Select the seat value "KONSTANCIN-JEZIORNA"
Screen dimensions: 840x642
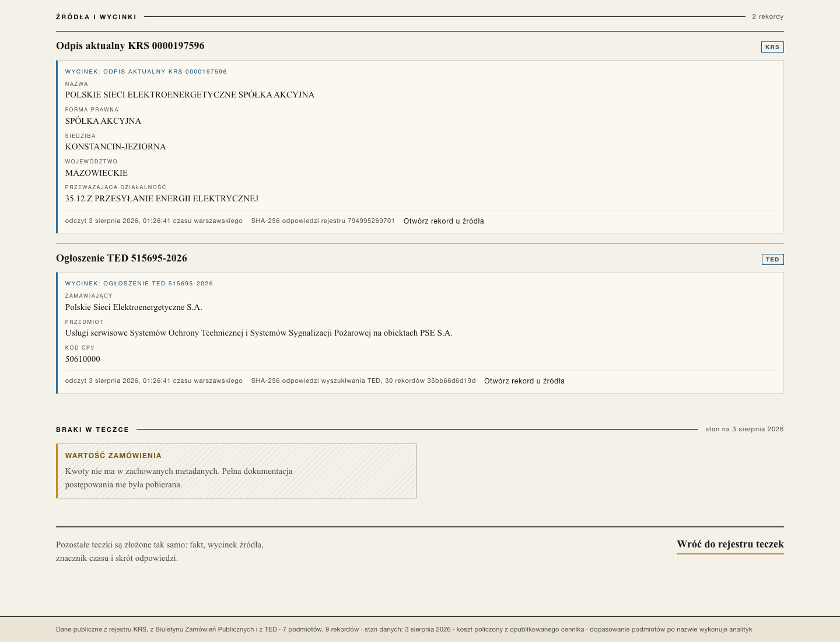(x=116, y=146)
